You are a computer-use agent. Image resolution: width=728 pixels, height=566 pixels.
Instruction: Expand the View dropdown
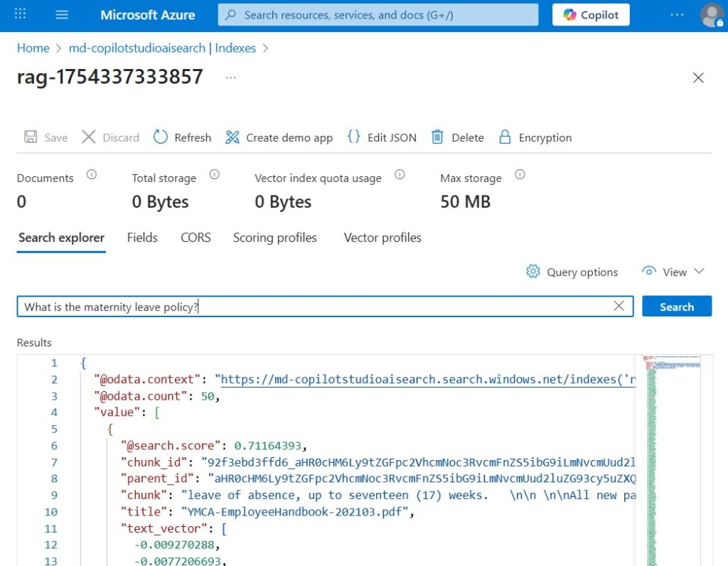[673, 272]
